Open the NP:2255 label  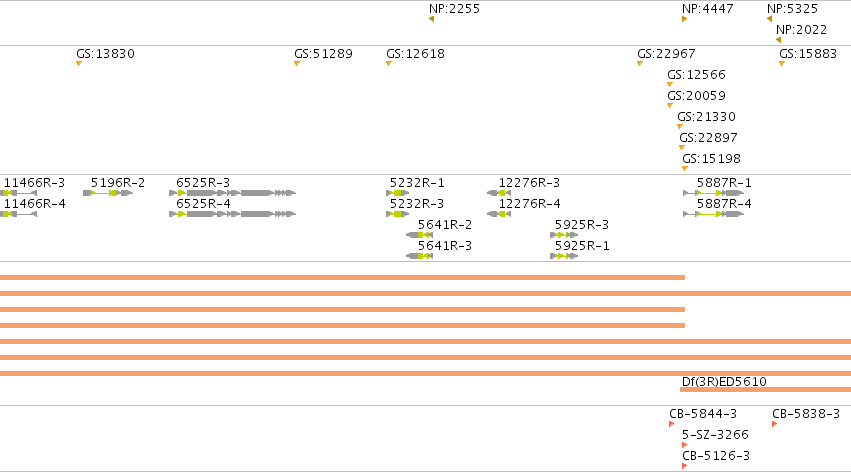pyautogui.click(x=454, y=9)
